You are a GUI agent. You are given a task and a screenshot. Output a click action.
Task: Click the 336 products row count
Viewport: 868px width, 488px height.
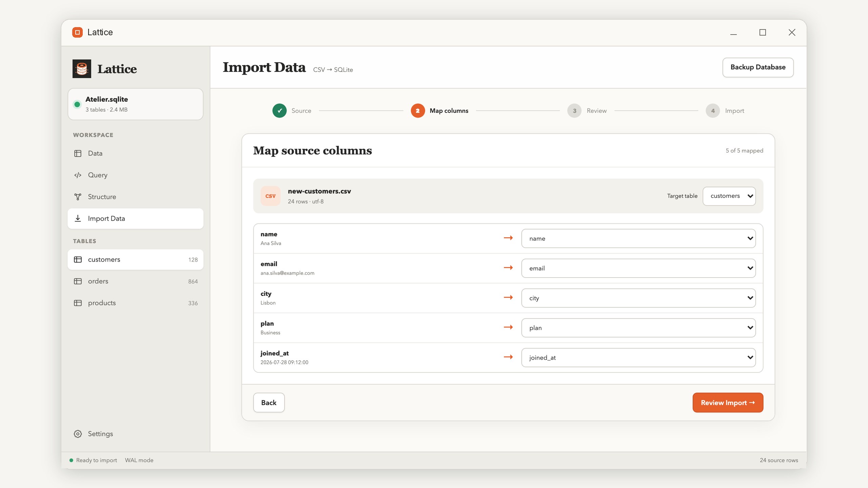pyautogui.click(x=193, y=303)
